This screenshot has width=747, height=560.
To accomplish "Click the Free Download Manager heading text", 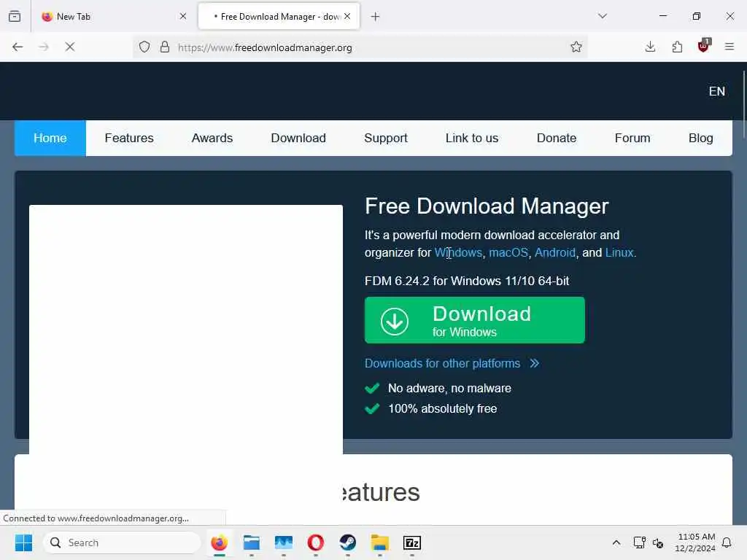I will tap(487, 206).
